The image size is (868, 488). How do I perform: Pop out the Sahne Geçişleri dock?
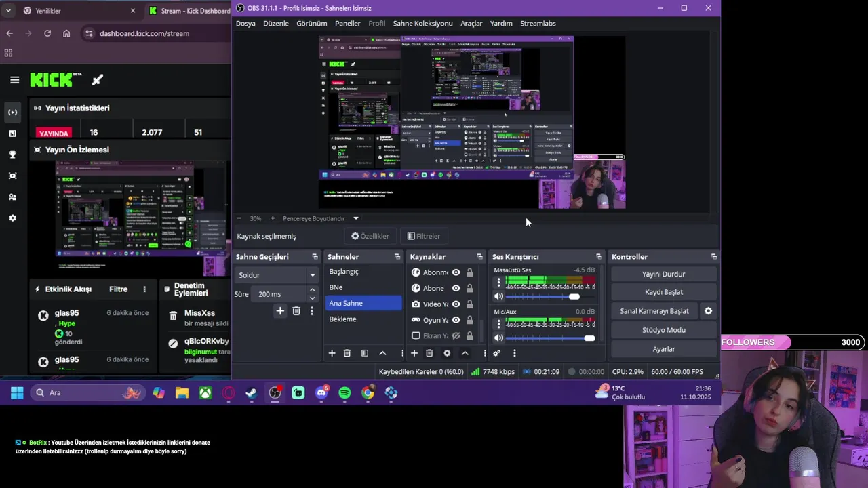[x=315, y=257]
